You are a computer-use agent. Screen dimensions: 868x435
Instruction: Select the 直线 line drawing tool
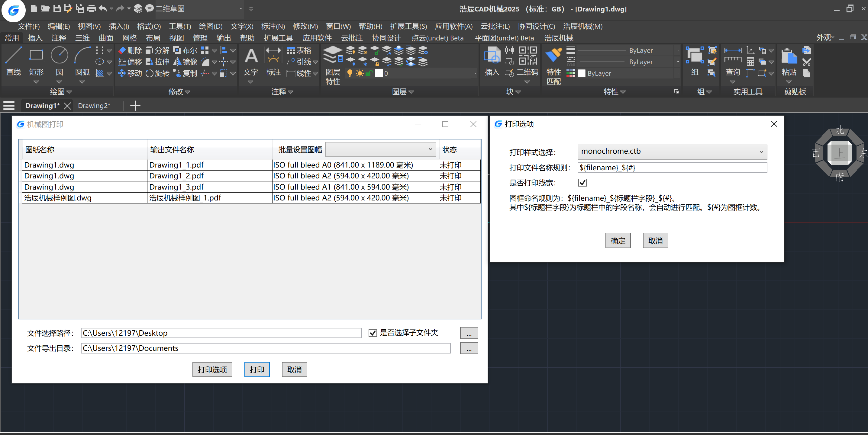14,56
